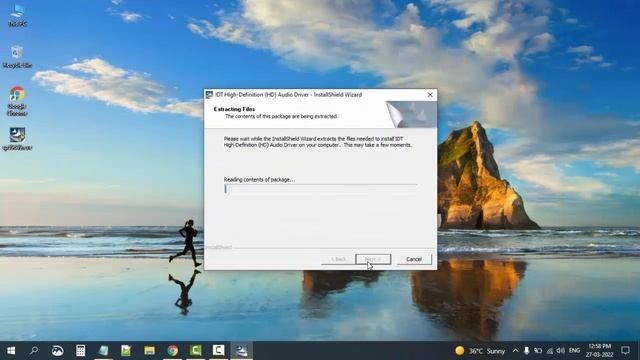The width and height of the screenshot is (640, 360).
Task: Click 'Reading contents of package...' status text
Action: click(259, 180)
